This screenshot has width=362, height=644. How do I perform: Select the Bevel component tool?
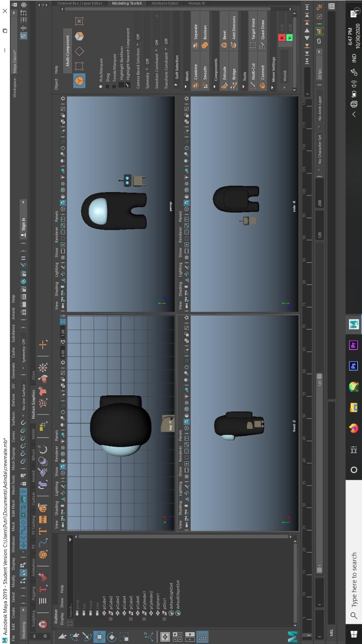[x=224, y=45]
